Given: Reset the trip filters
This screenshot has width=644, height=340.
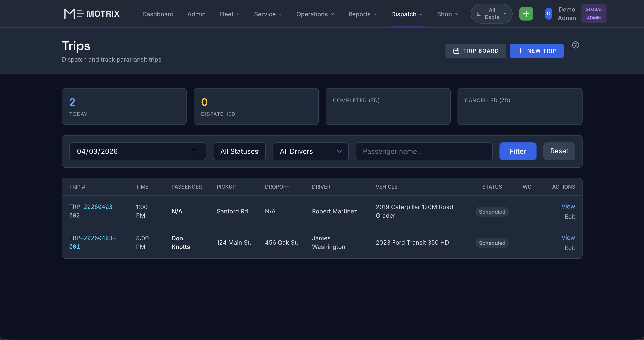Looking at the screenshot, I should pos(559,151).
